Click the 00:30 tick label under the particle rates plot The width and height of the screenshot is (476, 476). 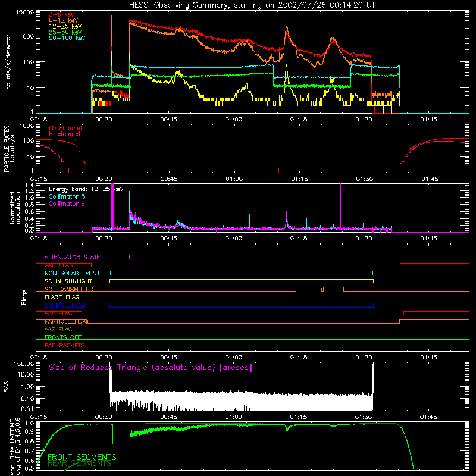click(x=104, y=179)
